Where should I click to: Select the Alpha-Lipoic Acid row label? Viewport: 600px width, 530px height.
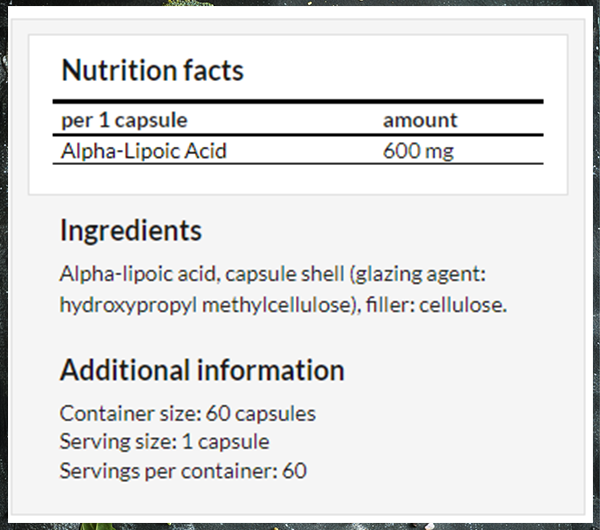(x=144, y=151)
